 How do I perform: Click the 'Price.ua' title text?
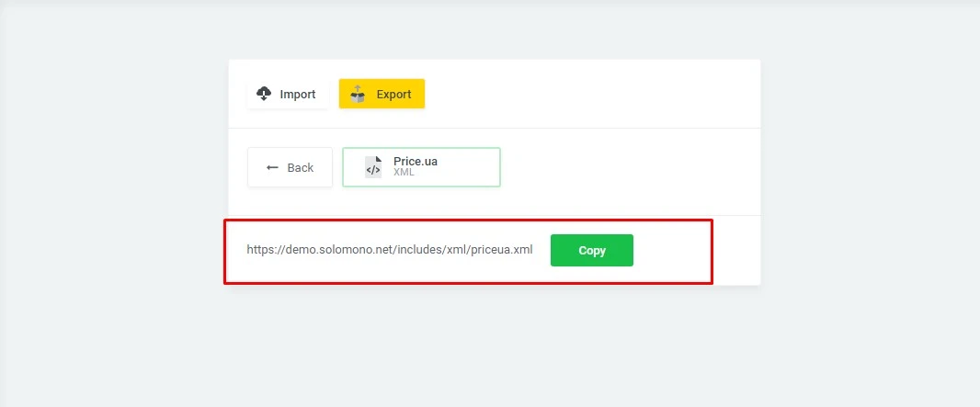click(x=416, y=162)
